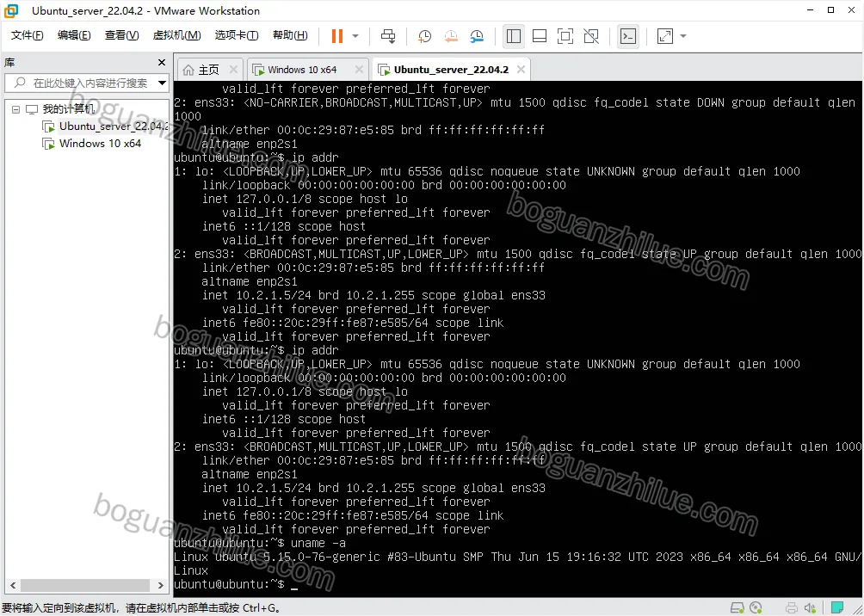Screen dimensions: 864x616
Task: Close the library (库) side panel
Action: 162,62
